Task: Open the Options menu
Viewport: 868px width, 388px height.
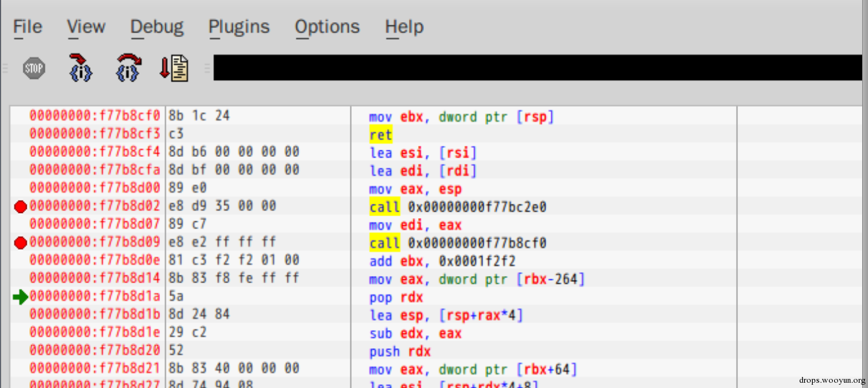Action: point(327,27)
